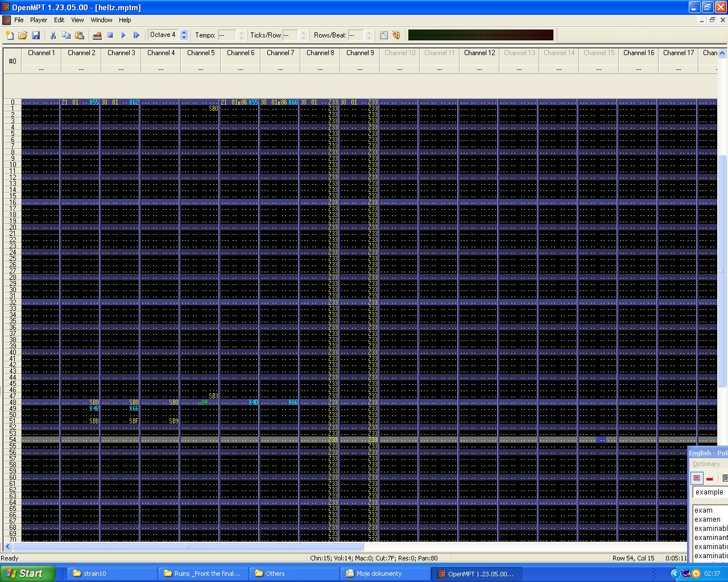This screenshot has width=728, height=582.
Task: Click the horizontal scrollbar below the pattern
Action: point(188,547)
